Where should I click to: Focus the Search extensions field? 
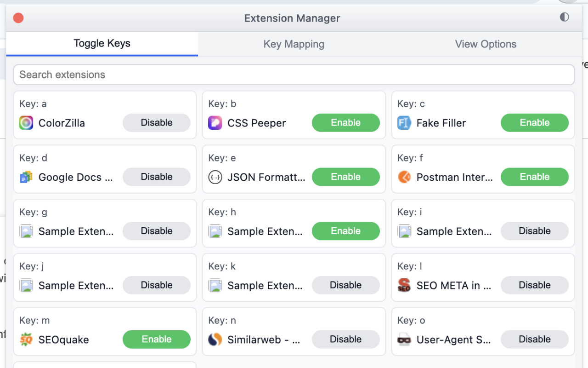click(294, 75)
